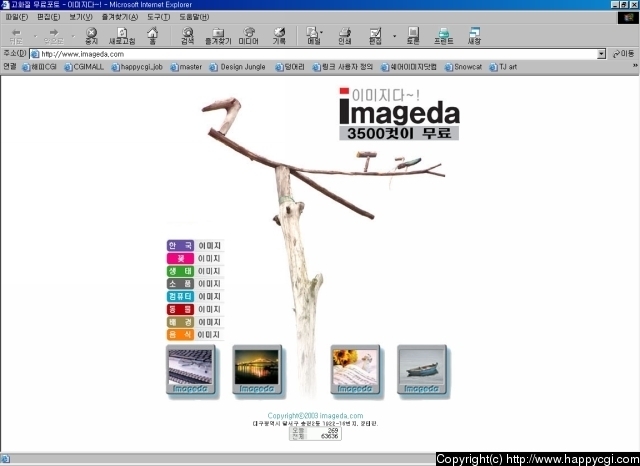Open the 해피CGI links bar shortcut
This screenshot has height=466, width=640.
pyautogui.click(x=39, y=67)
